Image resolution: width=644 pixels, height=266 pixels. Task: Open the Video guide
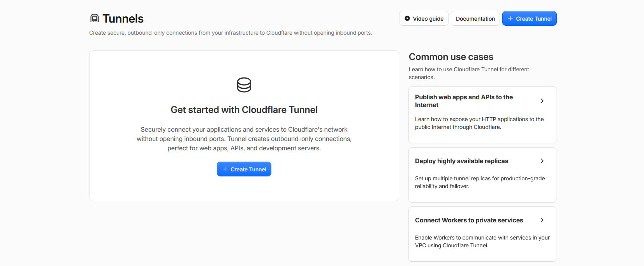tap(424, 18)
